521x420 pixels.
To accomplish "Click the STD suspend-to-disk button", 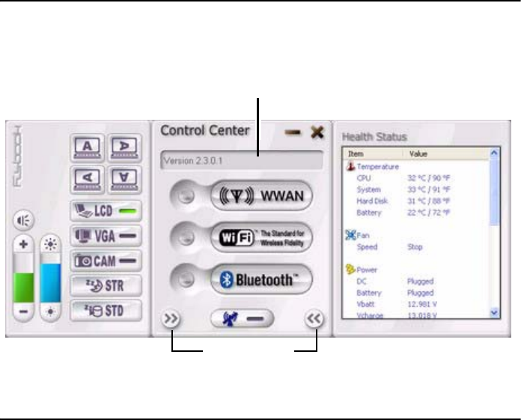I will 106,311.
